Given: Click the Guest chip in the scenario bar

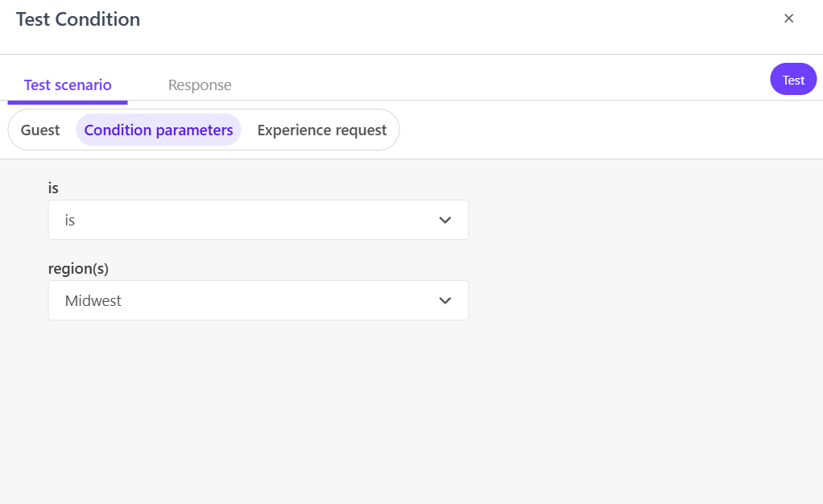Looking at the screenshot, I should tap(41, 129).
